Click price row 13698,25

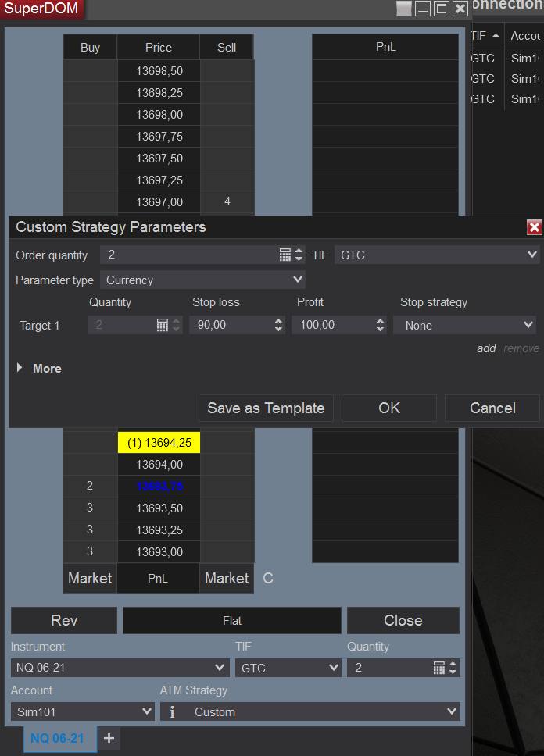(159, 93)
